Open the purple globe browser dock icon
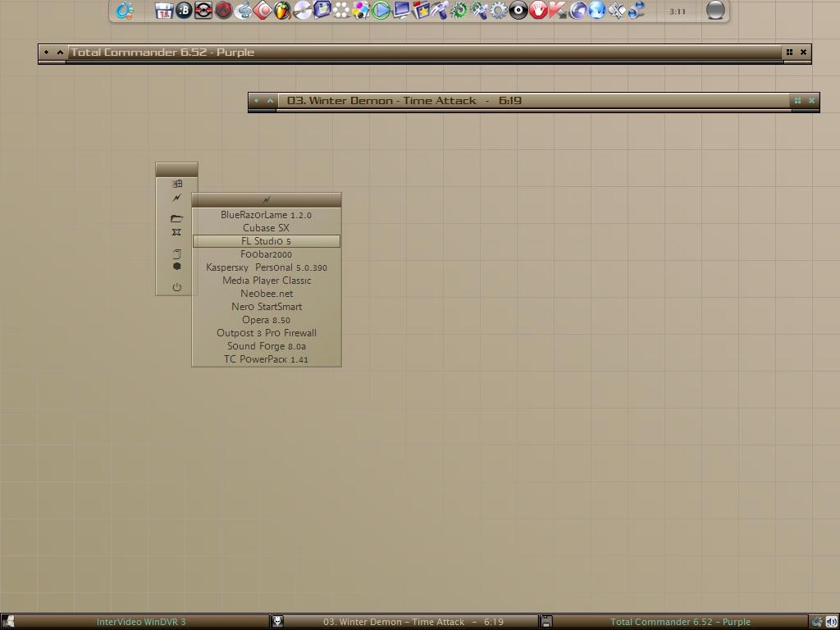 point(577,10)
